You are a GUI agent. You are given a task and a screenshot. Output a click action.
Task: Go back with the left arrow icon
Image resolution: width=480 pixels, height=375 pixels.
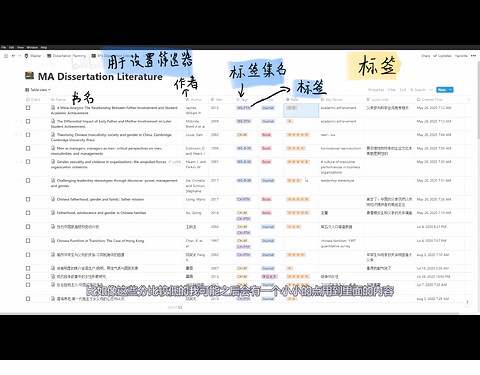click(x=13, y=56)
